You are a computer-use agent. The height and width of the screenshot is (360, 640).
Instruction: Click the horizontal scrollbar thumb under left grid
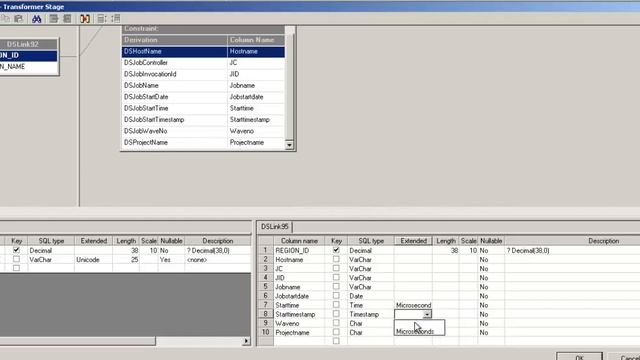[x=78, y=341]
